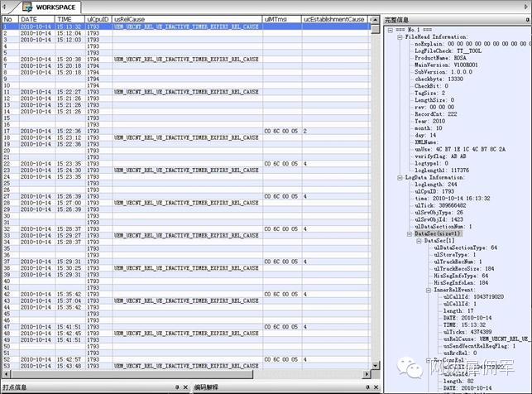This screenshot has width=532, height=394.
Task: Sort by ucEstablishmentCause column header
Action: coord(334,19)
